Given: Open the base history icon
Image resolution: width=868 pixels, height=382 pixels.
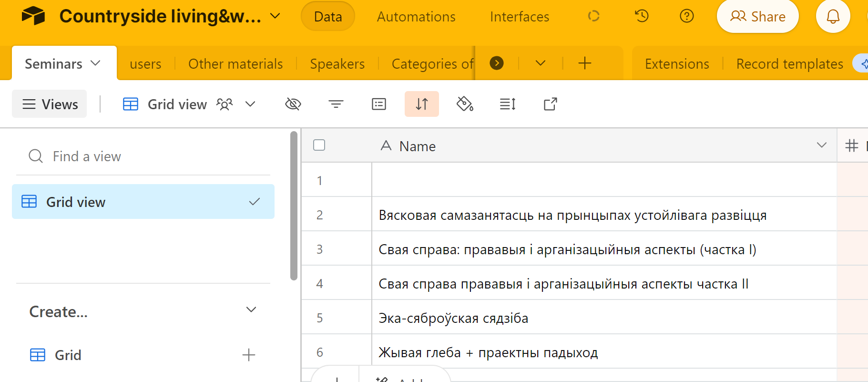Looking at the screenshot, I should 642,16.
